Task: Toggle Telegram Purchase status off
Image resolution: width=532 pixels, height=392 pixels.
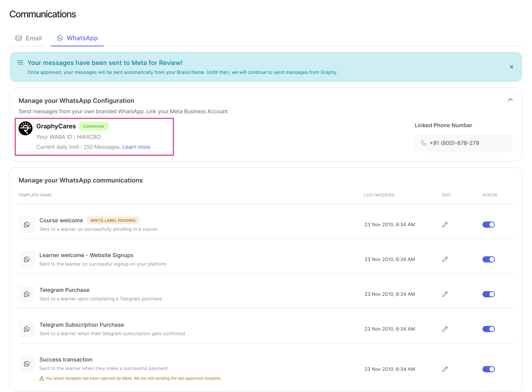Action: point(488,294)
